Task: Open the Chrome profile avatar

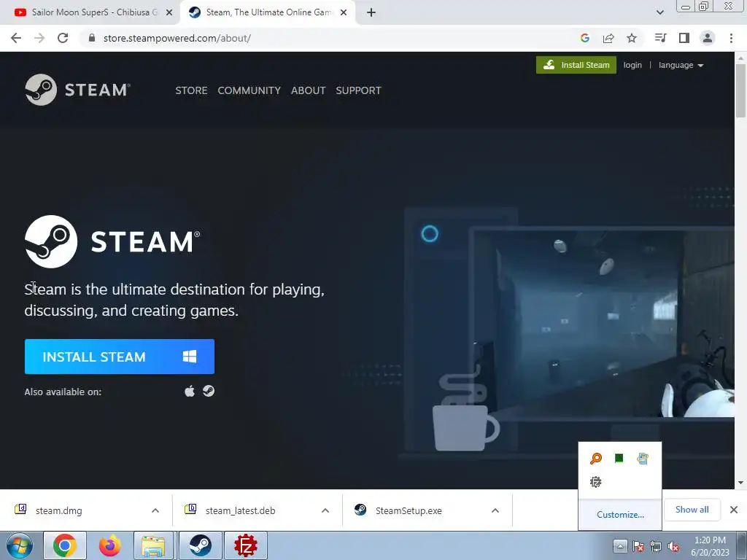Action: click(708, 38)
